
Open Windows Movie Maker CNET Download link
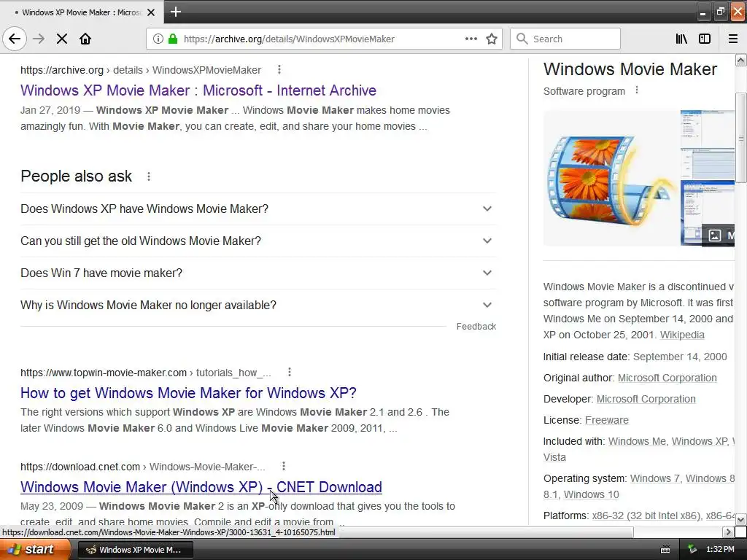201,486
